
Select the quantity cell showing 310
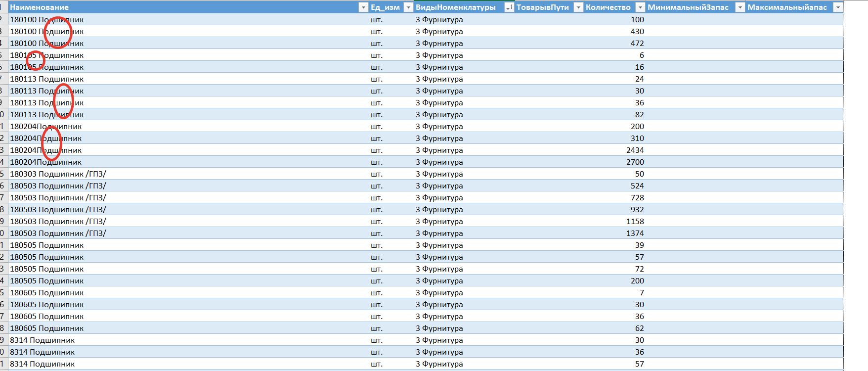pyautogui.click(x=637, y=139)
